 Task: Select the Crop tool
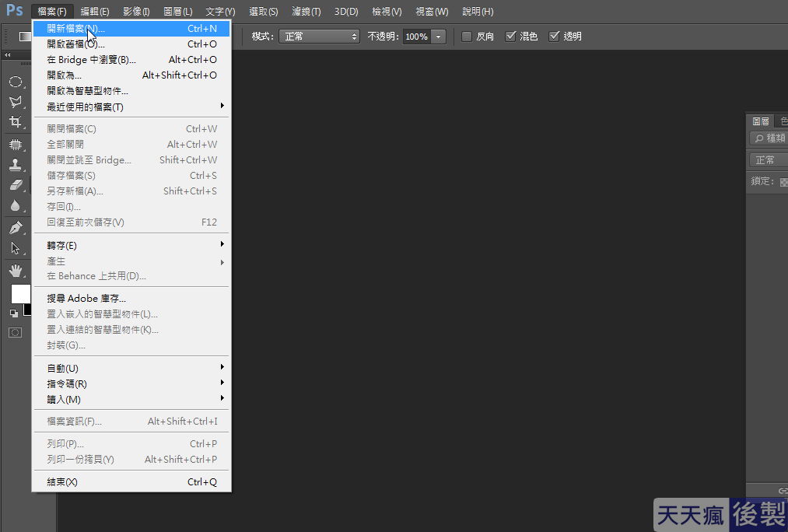pos(16,122)
